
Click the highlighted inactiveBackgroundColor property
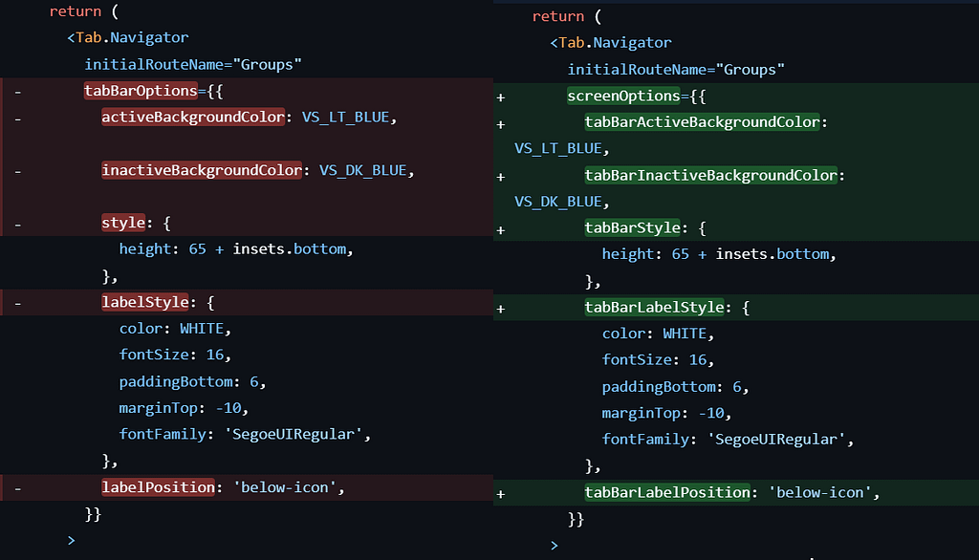(201, 170)
